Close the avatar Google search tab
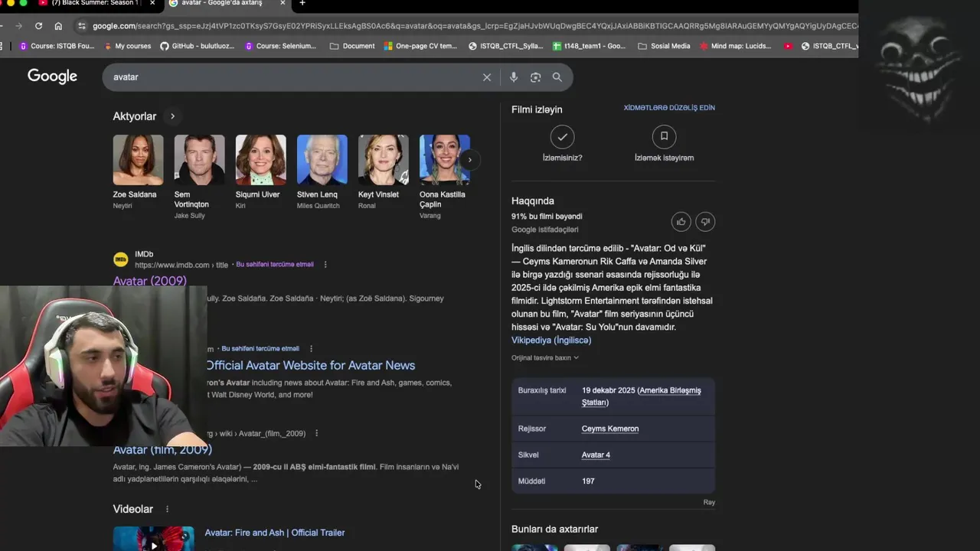The width and height of the screenshot is (980, 551). click(x=283, y=3)
